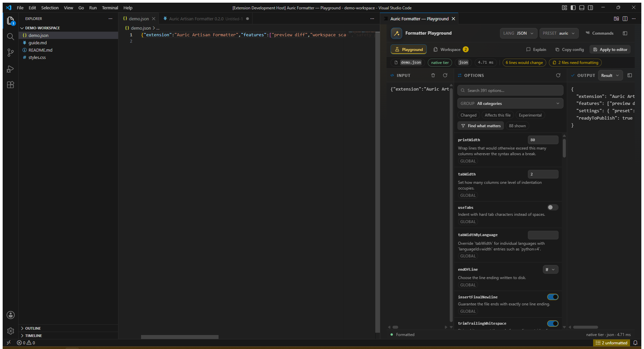
Task: Open notifications bell in status bar
Action: point(635,343)
